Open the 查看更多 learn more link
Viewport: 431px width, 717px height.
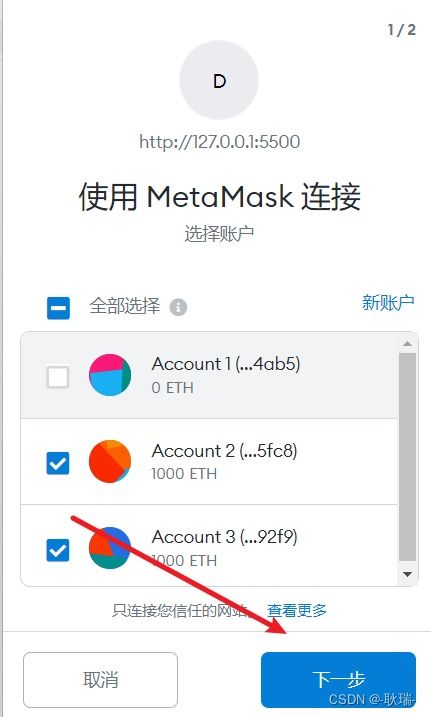click(x=297, y=610)
